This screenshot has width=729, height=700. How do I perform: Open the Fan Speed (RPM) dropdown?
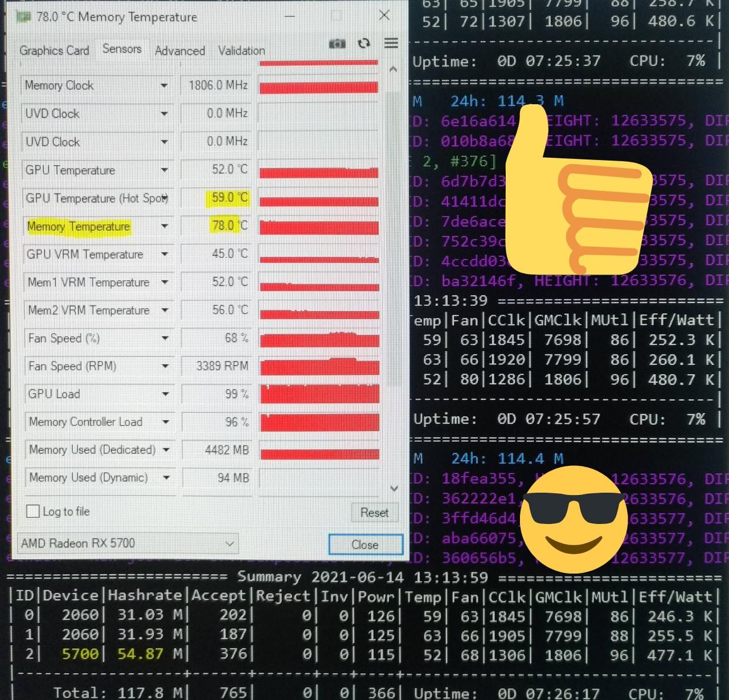(x=165, y=366)
